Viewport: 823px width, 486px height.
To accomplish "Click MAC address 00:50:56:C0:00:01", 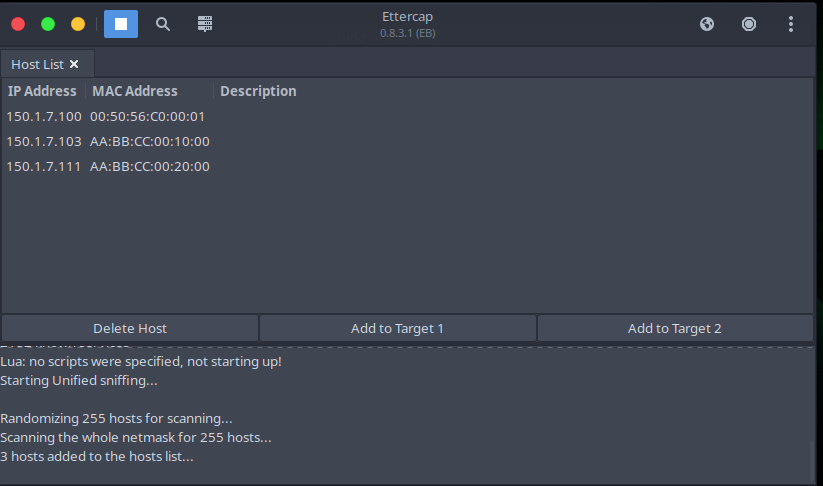I will (x=147, y=117).
